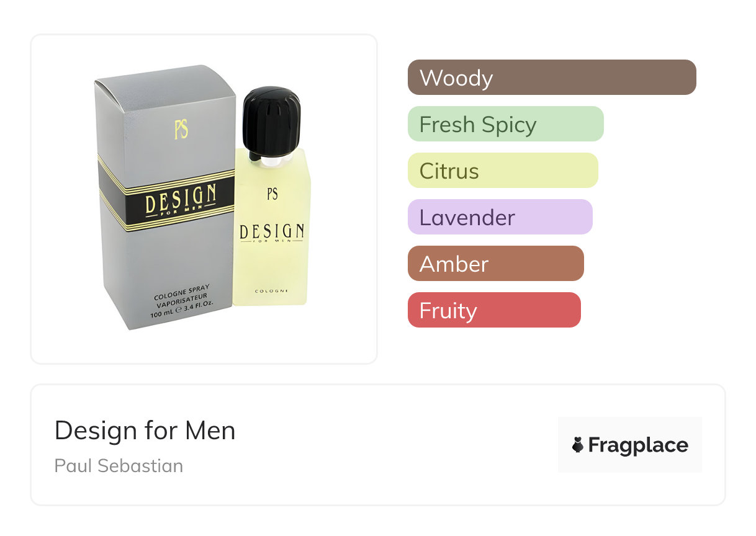Image resolution: width=756 pixels, height=536 pixels.
Task: Click the PS monogram on the bottle
Action: [272, 194]
